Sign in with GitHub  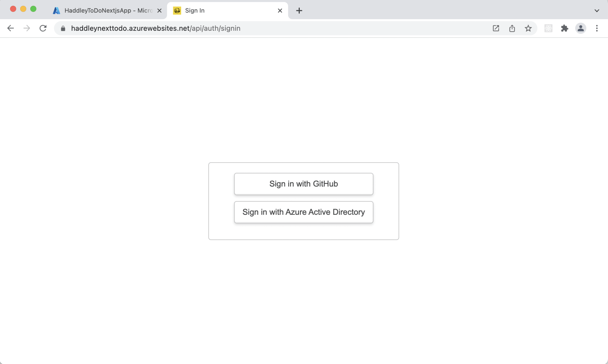(x=303, y=184)
